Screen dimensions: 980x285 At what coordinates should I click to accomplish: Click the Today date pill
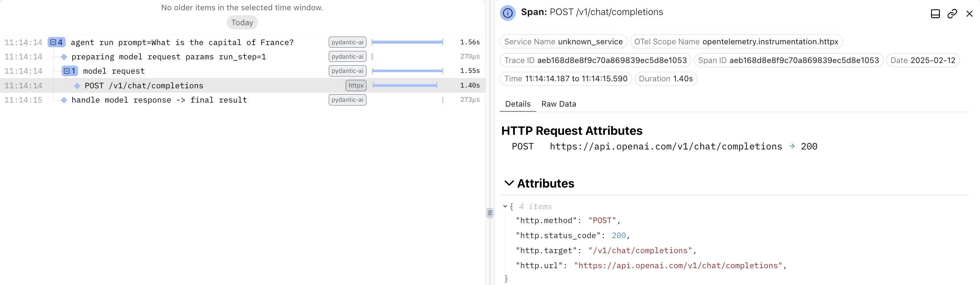242,22
